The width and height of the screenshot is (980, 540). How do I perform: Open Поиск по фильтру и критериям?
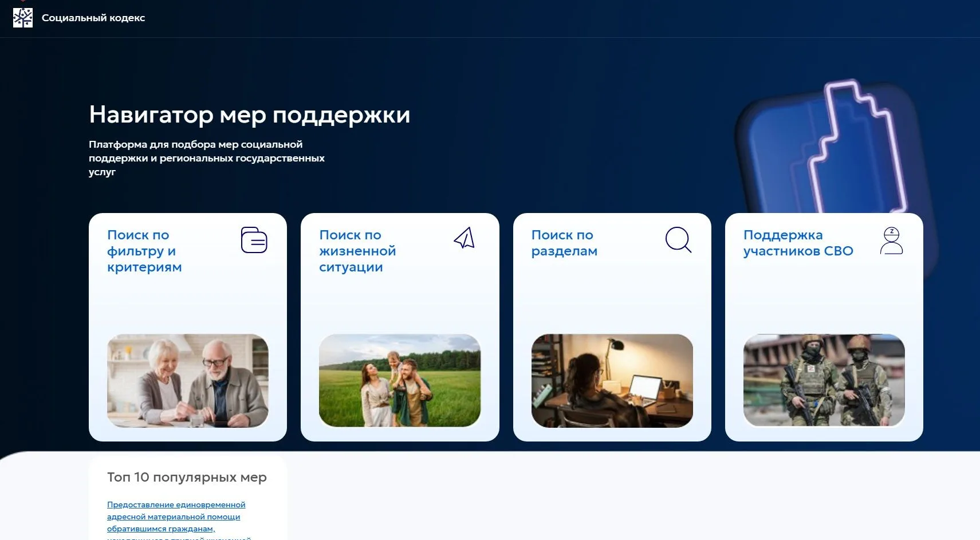(144, 251)
